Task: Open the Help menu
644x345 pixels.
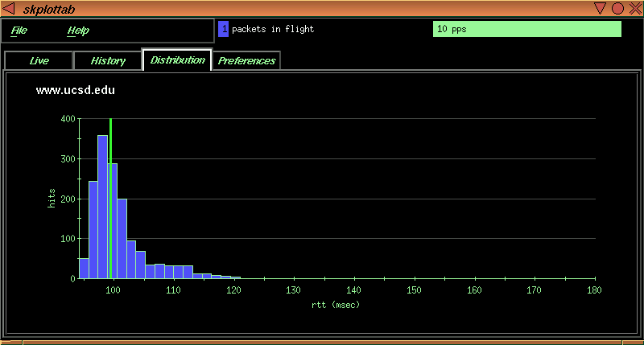Action: point(78,31)
